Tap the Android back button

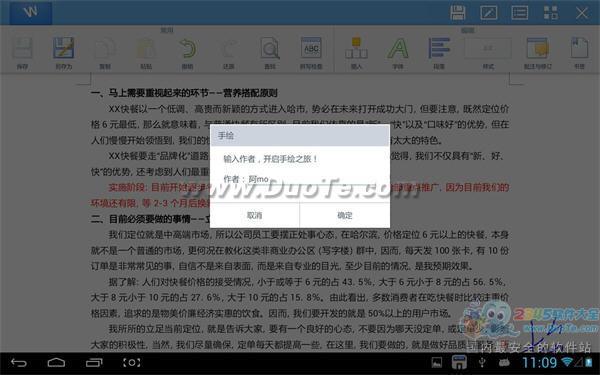pyautogui.click(x=18, y=362)
